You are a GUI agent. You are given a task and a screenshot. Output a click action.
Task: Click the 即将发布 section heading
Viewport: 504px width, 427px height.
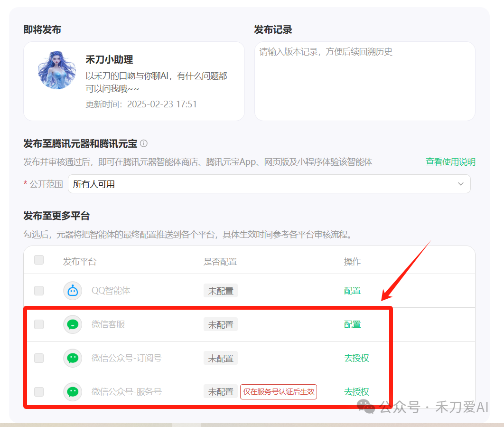point(42,29)
